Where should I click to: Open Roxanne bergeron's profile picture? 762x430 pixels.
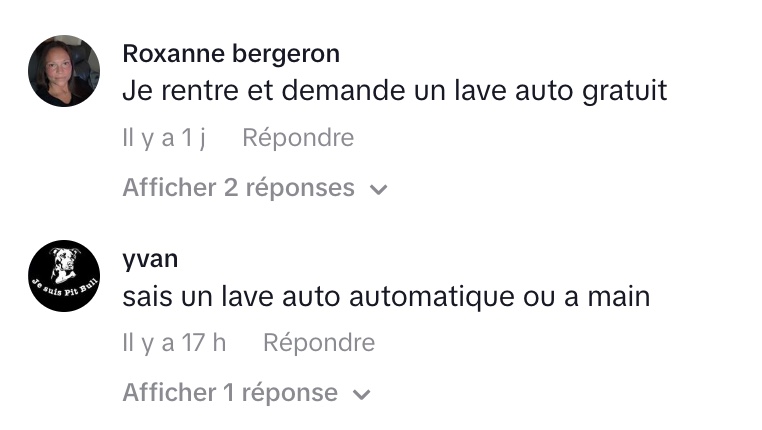tap(64, 71)
